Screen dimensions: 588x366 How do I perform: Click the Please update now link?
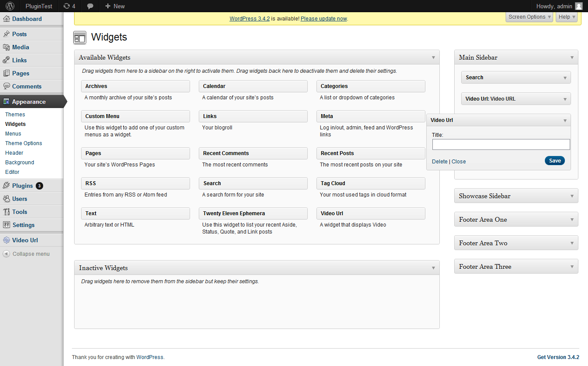pyautogui.click(x=324, y=19)
